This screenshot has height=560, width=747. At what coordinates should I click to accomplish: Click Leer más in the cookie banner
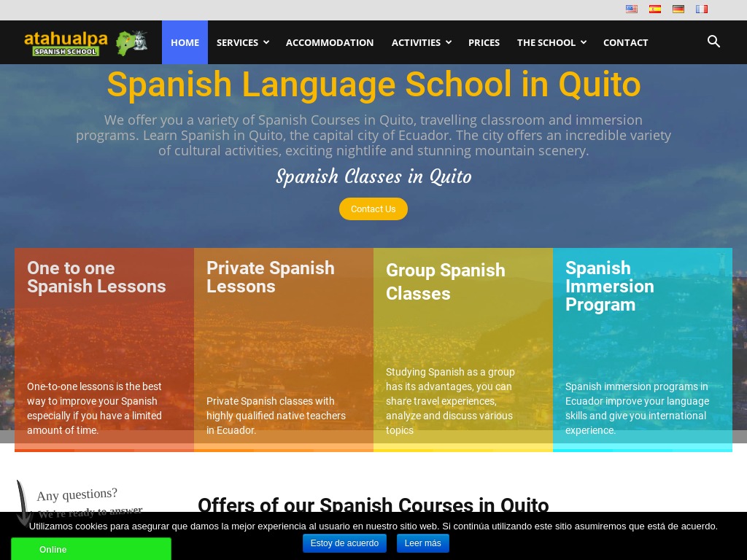[x=422, y=543]
